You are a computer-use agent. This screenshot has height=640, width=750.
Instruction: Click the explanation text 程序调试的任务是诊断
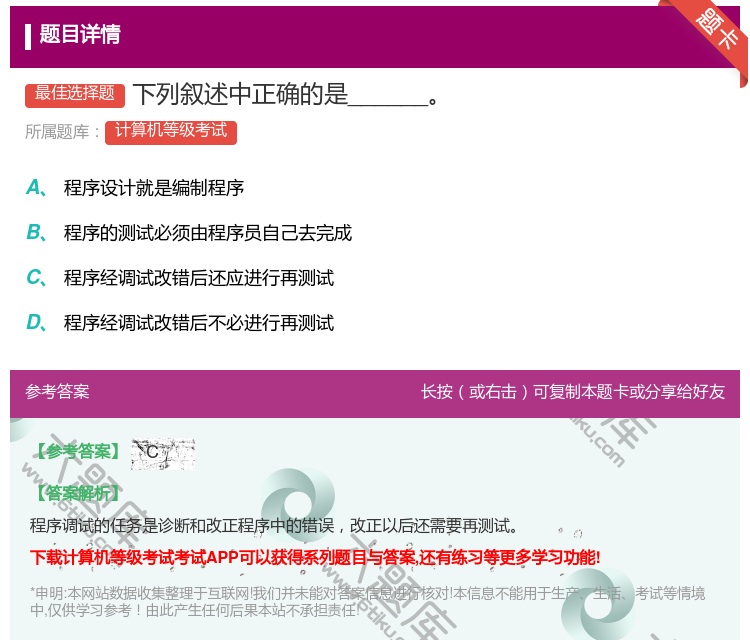point(274,526)
